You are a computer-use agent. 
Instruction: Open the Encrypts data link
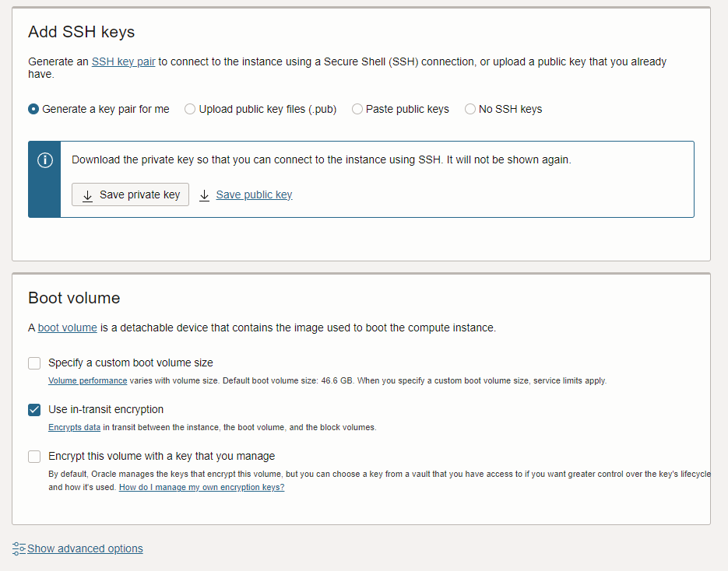pyautogui.click(x=74, y=427)
